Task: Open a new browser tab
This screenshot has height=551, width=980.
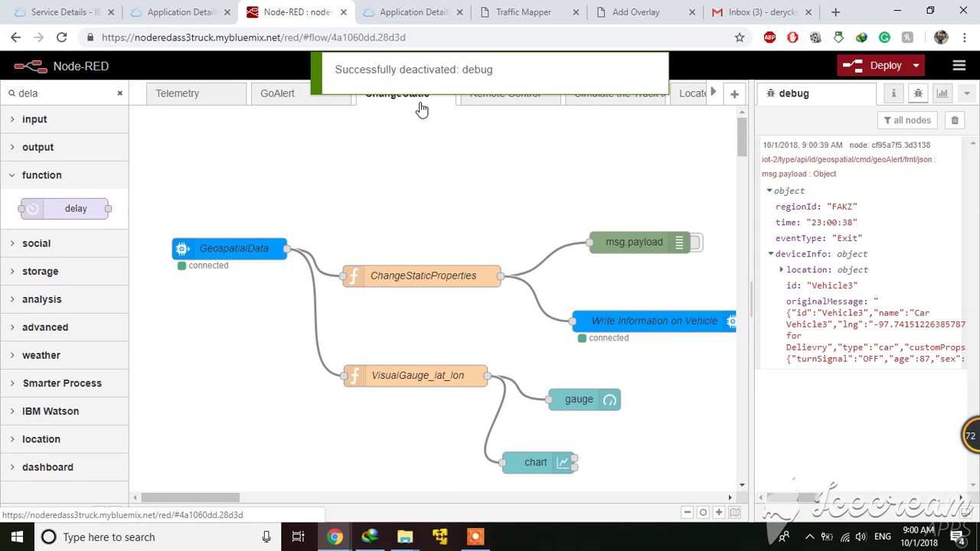Action: tap(835, 12)
